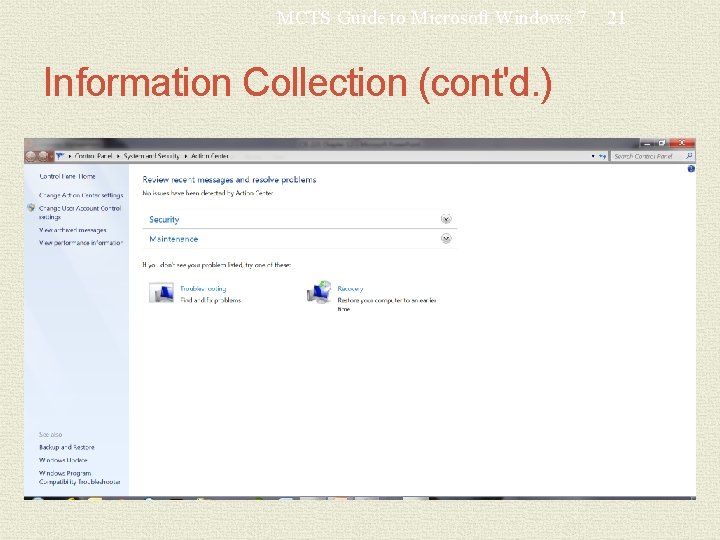Viewport: 720px width, 540px height.
Task: Open dropdown arrow after System and Security breadcrumb
Action: click(x=186, y=156)
